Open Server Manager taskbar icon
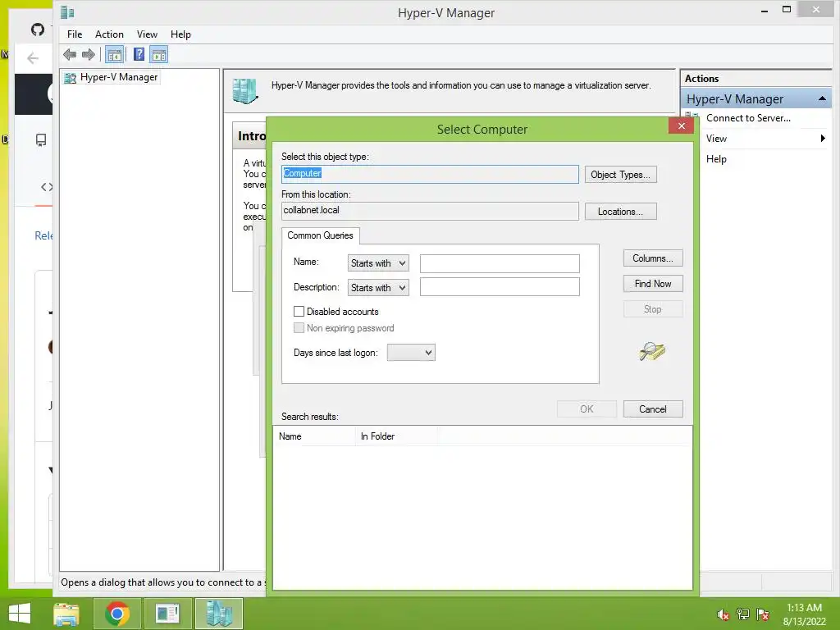This screenshot has height=630, width=840. click(167, 614)
